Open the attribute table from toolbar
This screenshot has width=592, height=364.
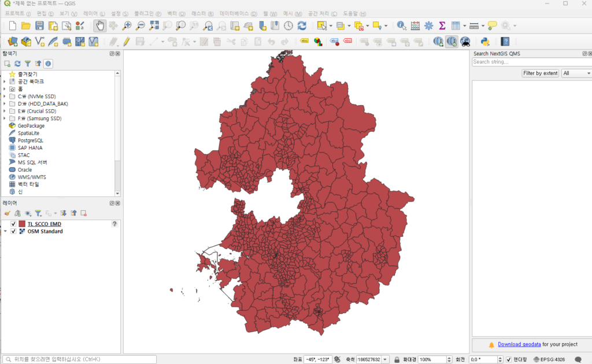456,25
